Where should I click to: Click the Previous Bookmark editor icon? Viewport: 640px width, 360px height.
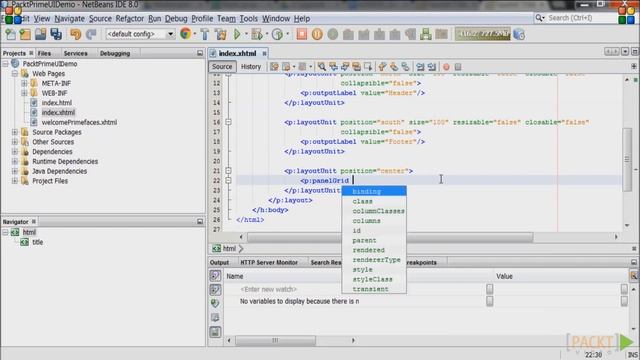tap(382, 67)
